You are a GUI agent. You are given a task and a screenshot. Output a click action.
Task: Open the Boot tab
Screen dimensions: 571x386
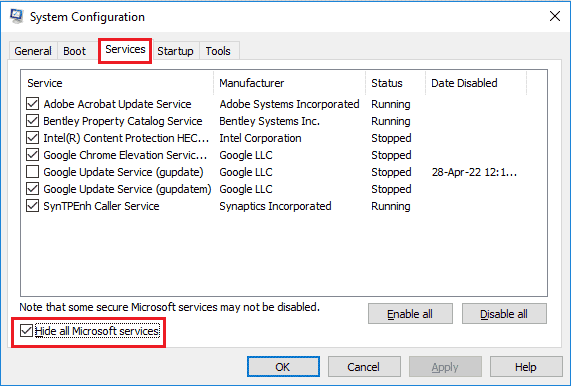[x=74, y=51]
